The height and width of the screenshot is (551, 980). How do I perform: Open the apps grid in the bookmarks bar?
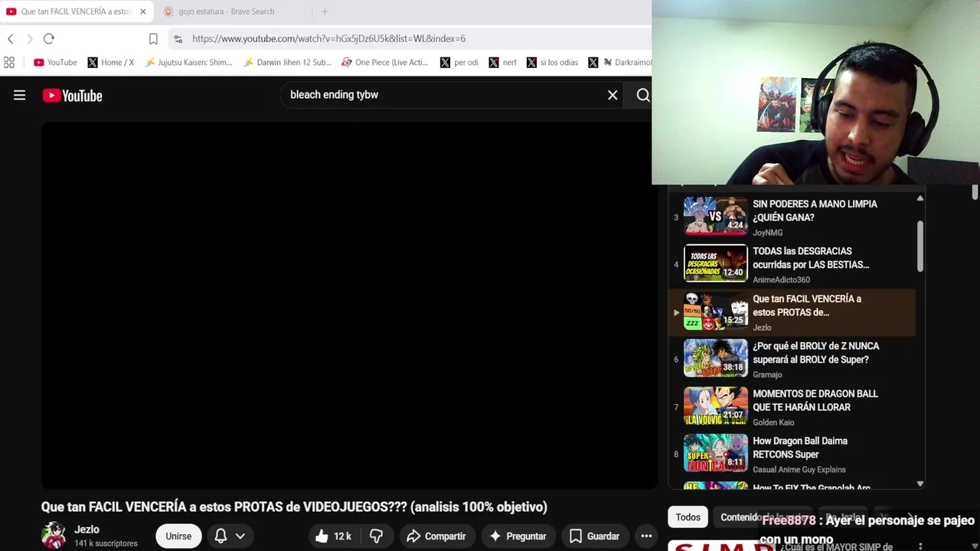coord(9,62)
